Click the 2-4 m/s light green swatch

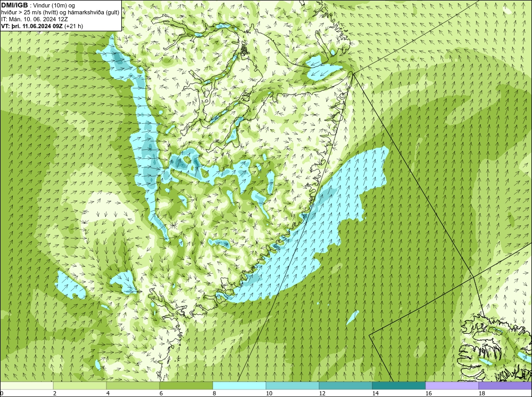click(80, 385)
